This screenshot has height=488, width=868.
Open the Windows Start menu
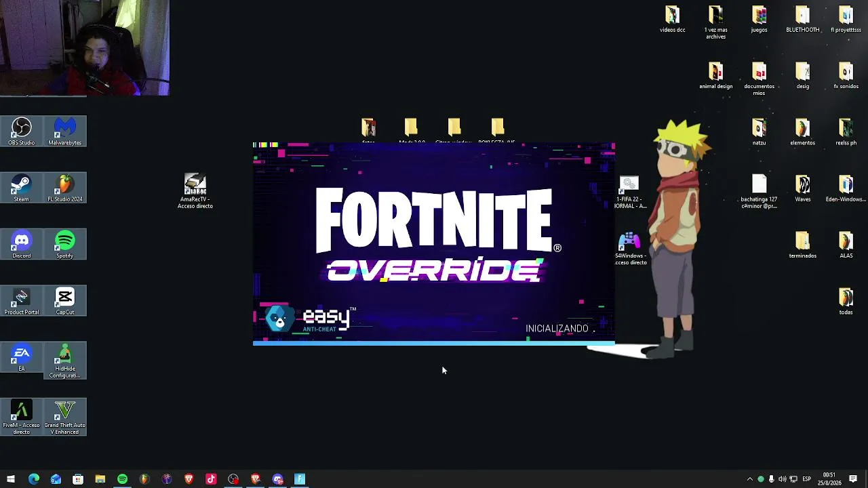click(x=11, y=479)
